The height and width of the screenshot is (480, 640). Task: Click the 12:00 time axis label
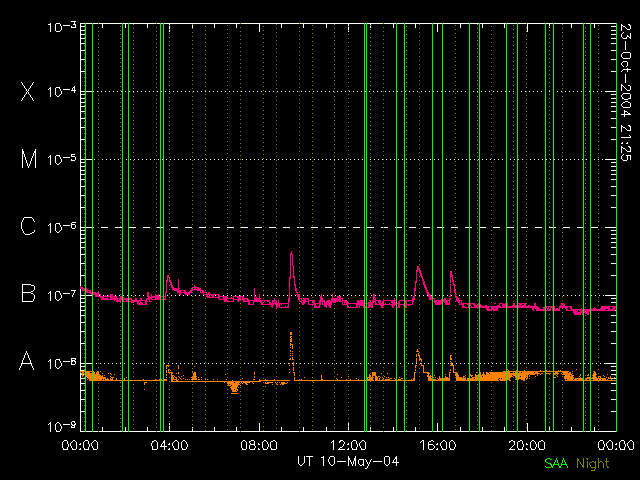pos(348,445)
